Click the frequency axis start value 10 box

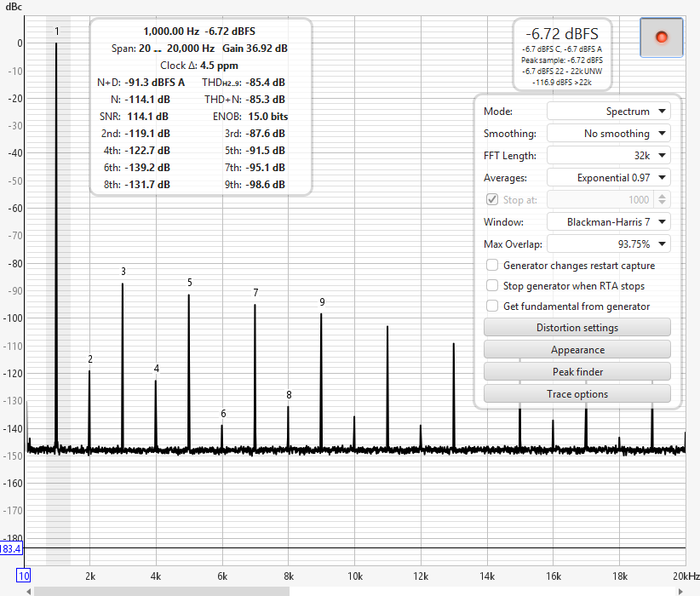(x=23, y=576)
